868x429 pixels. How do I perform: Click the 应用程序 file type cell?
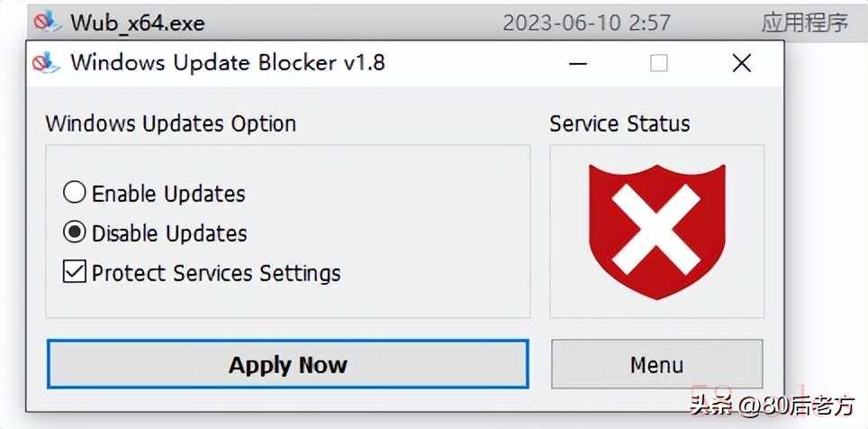coord(804,22)
